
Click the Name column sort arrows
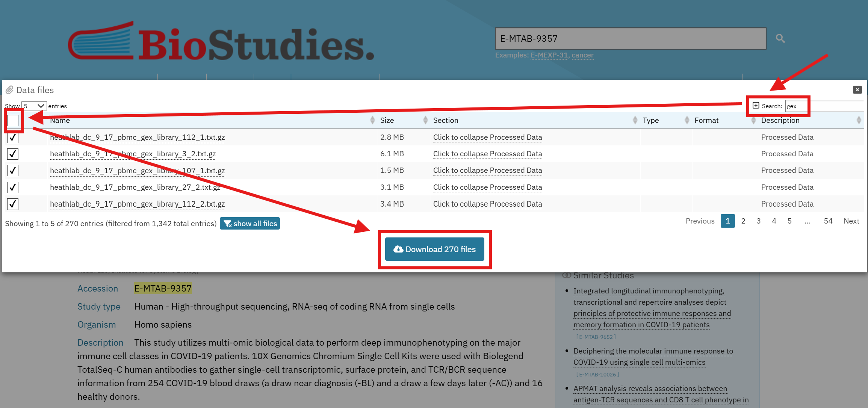pos(372,120)
